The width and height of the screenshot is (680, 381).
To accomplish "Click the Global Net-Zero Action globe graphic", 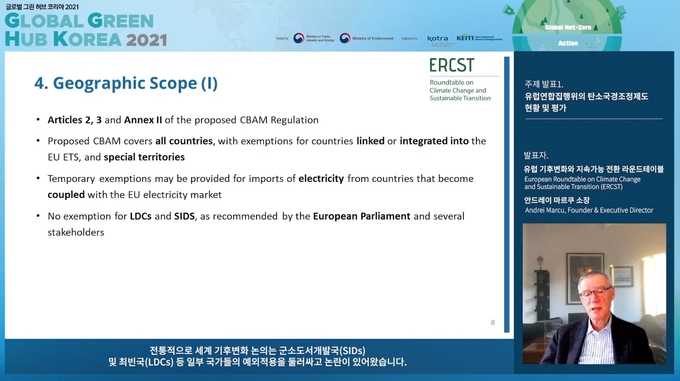I will pos(567,25).
